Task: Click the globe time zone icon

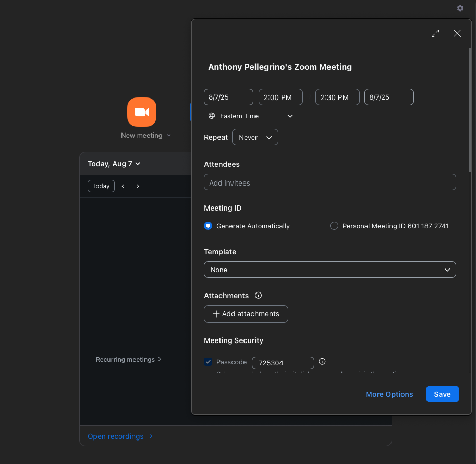Action: point(212,116)
